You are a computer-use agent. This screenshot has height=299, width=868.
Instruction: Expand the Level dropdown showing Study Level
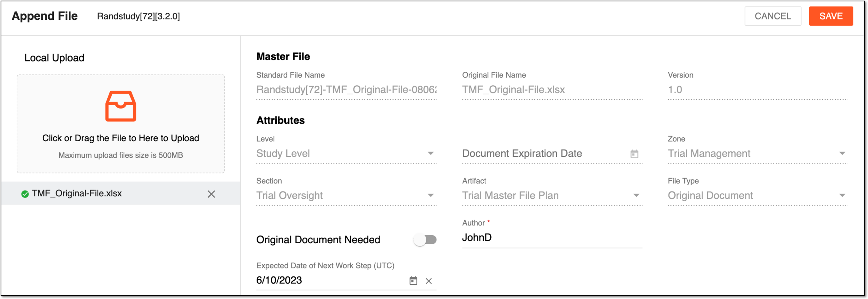346,154
